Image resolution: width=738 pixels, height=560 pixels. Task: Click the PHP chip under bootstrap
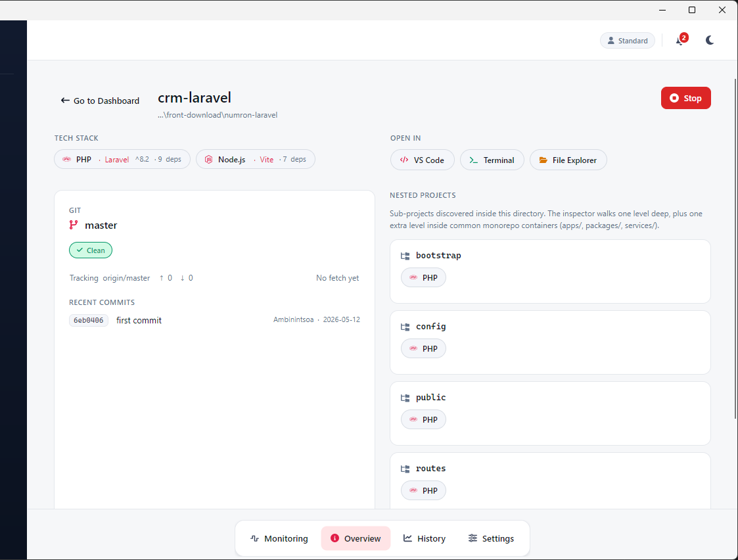(424, 277)
